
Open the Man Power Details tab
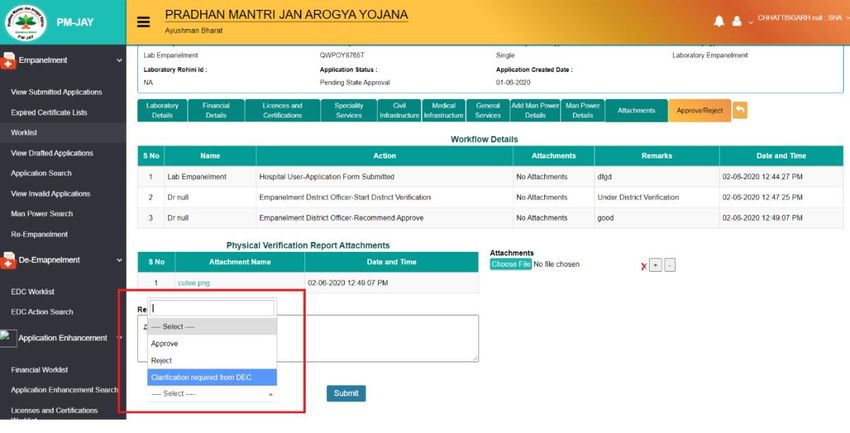[x=583, y=111]
